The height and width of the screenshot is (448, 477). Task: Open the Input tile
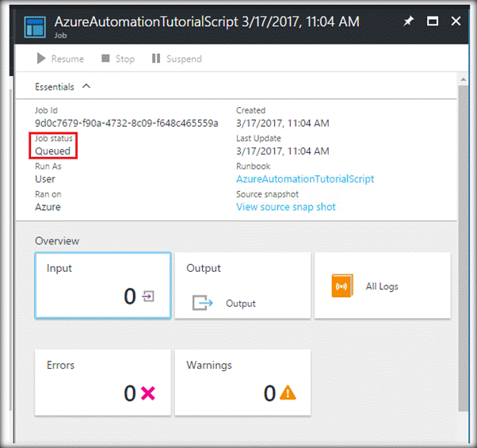point(103,285)
